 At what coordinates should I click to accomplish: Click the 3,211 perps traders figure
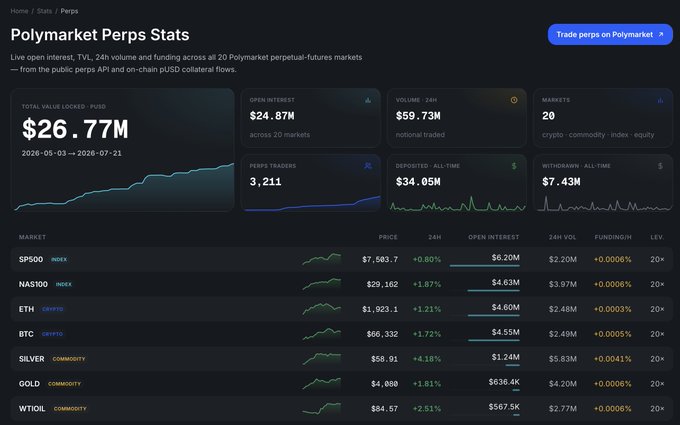(x=265, y=182)
